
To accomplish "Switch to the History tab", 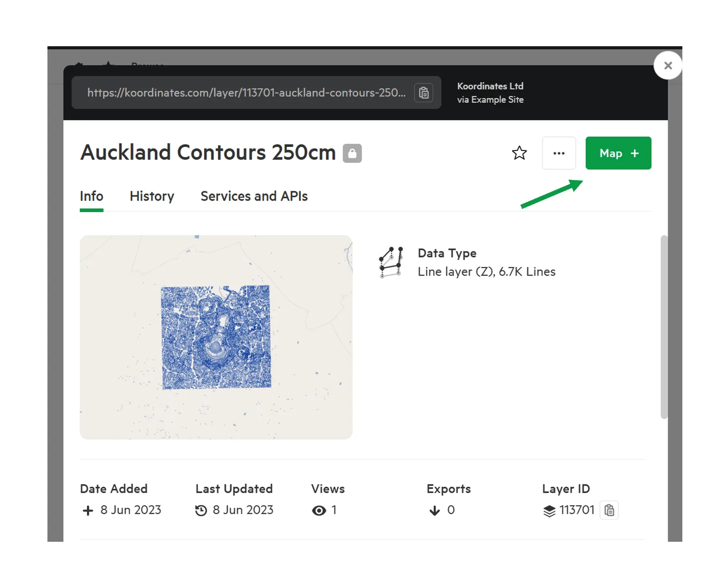I will (x=152, y=196).
